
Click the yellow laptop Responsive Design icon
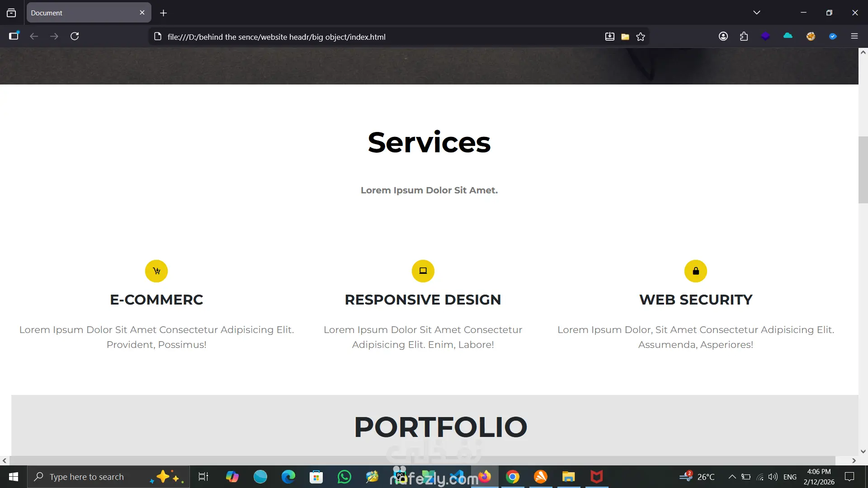423,271
